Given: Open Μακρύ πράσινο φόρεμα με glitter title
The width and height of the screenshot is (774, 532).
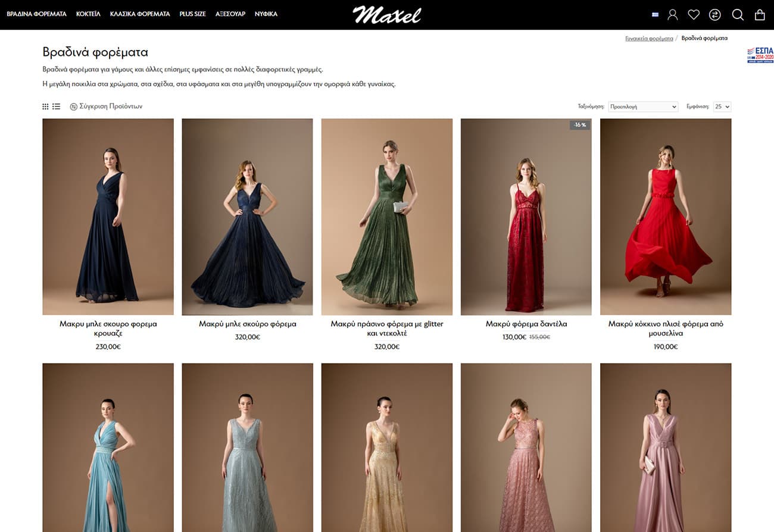Looking at the screenshot, I should [387, 328].
